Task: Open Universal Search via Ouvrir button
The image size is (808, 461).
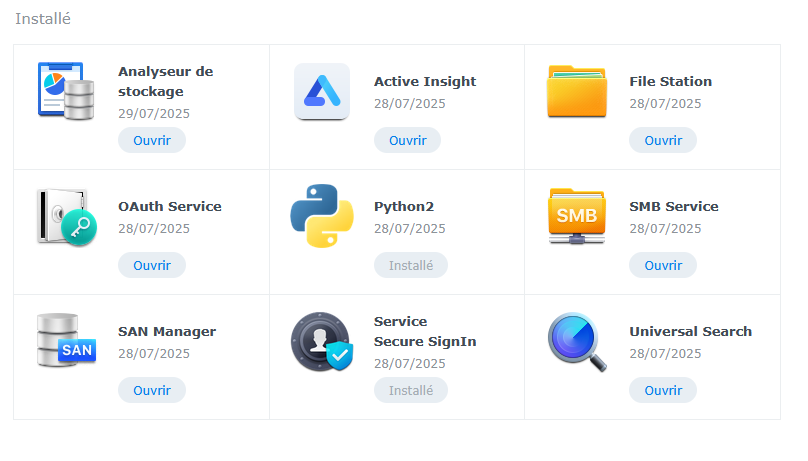Action: (663, 390)
